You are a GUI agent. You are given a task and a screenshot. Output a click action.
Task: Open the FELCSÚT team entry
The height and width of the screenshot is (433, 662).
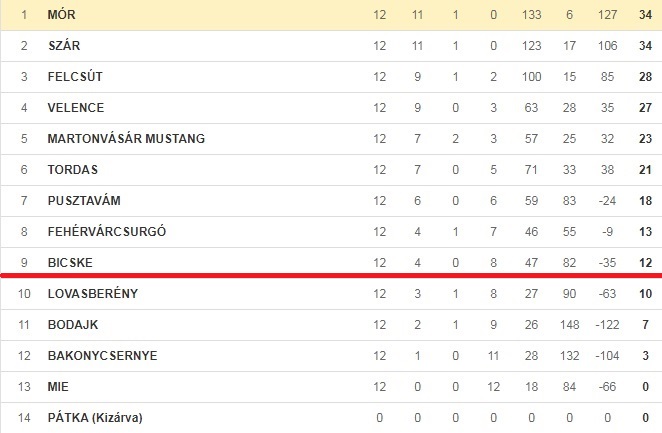[75, 76]
